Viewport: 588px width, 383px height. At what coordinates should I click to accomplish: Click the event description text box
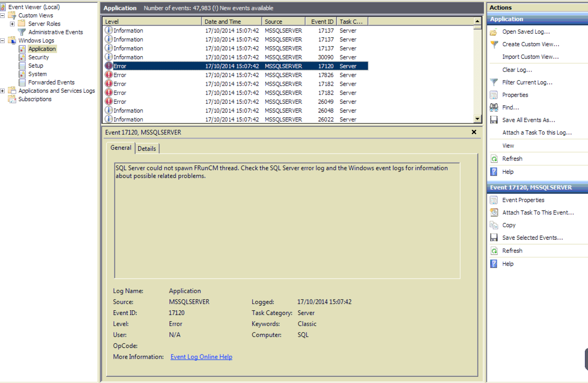(287, 221)
